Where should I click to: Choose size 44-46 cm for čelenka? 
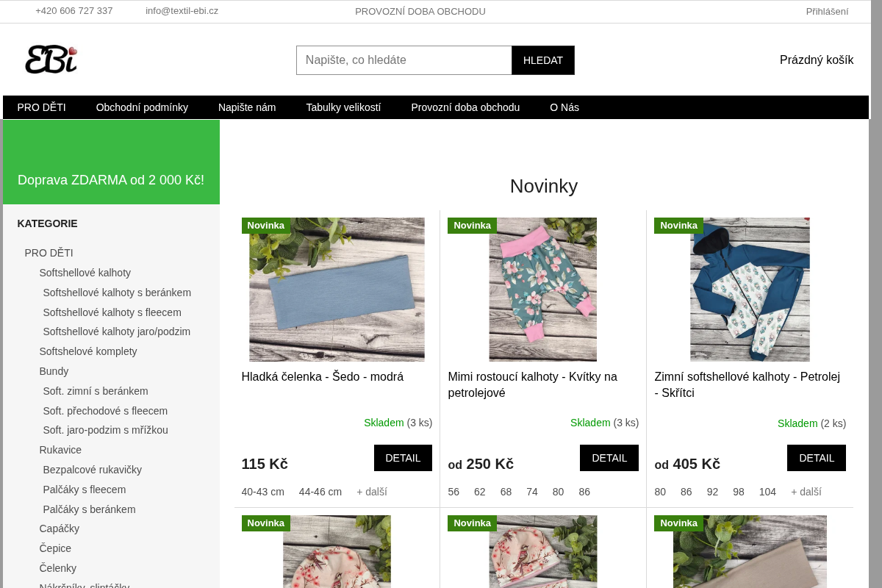pos(320,492)
